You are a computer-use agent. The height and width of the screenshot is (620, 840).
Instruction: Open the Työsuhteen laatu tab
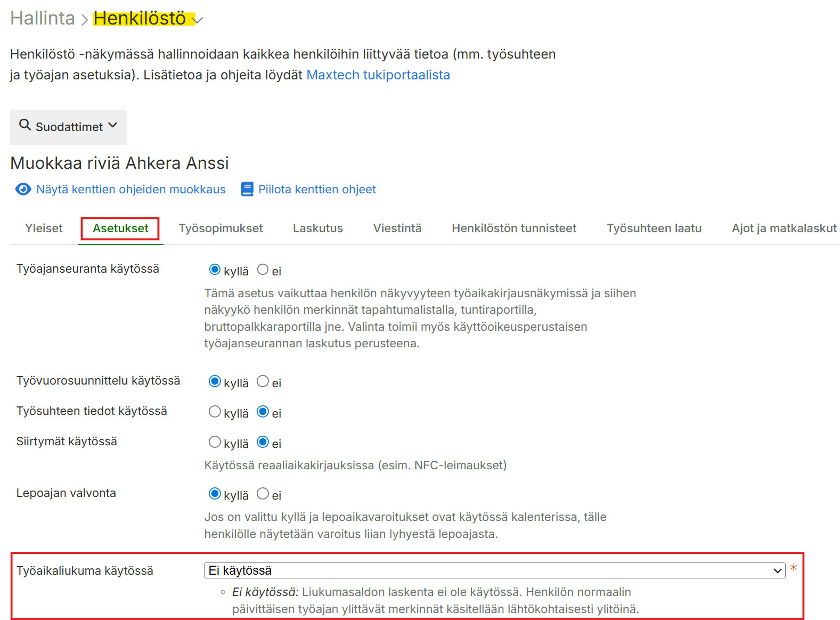(654, 229)
